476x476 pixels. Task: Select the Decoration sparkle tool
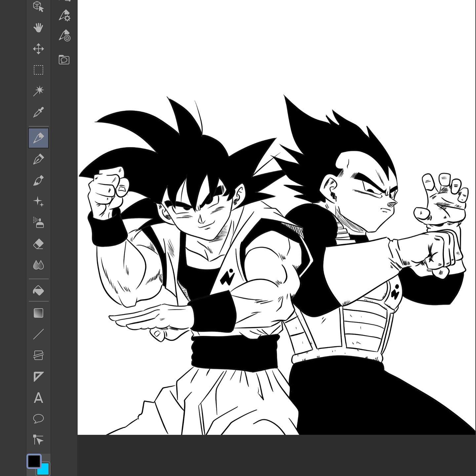pyautogui.click(x=38, y=202)
